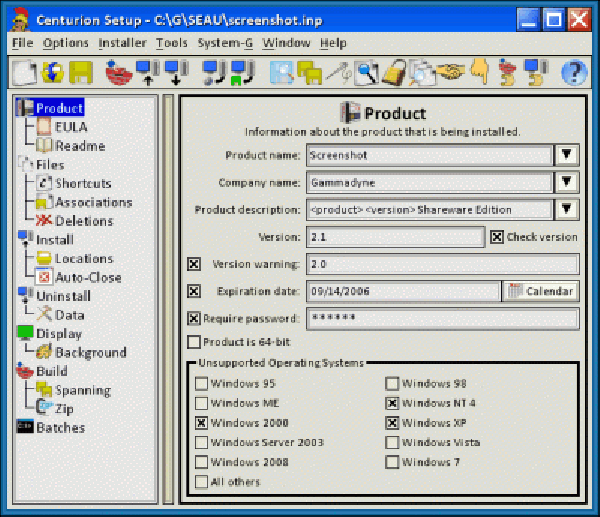Open the Product name dropdown arrow

pyautogui.click(x=567, y=155)
